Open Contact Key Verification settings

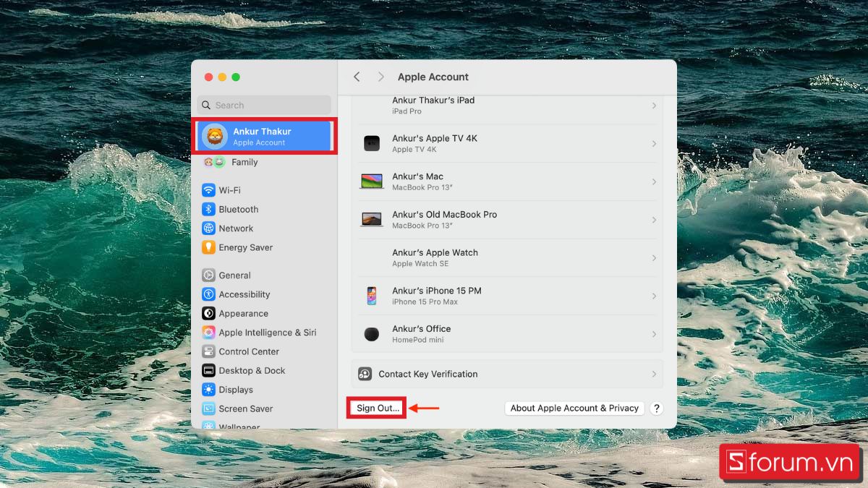pos(506,374)
